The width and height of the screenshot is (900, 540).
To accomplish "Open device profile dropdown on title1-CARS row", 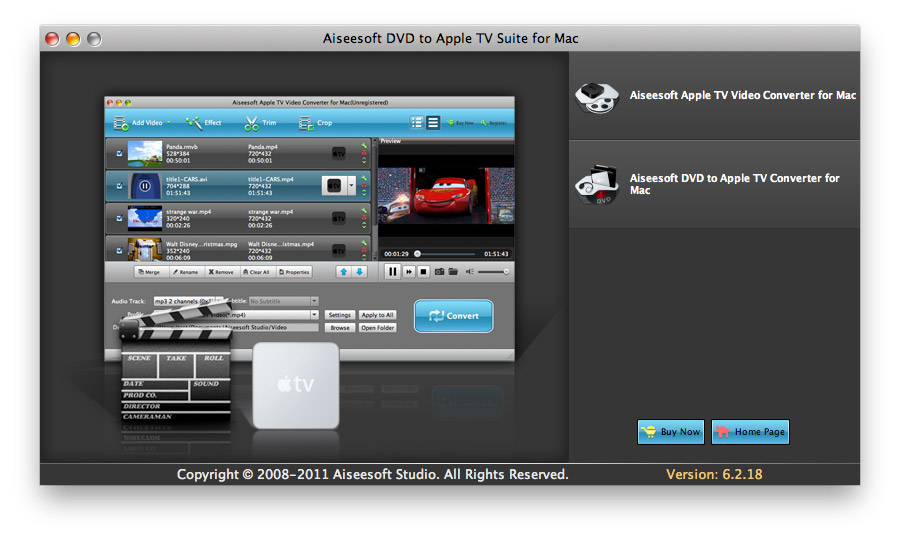I will [x=351, y=186].
